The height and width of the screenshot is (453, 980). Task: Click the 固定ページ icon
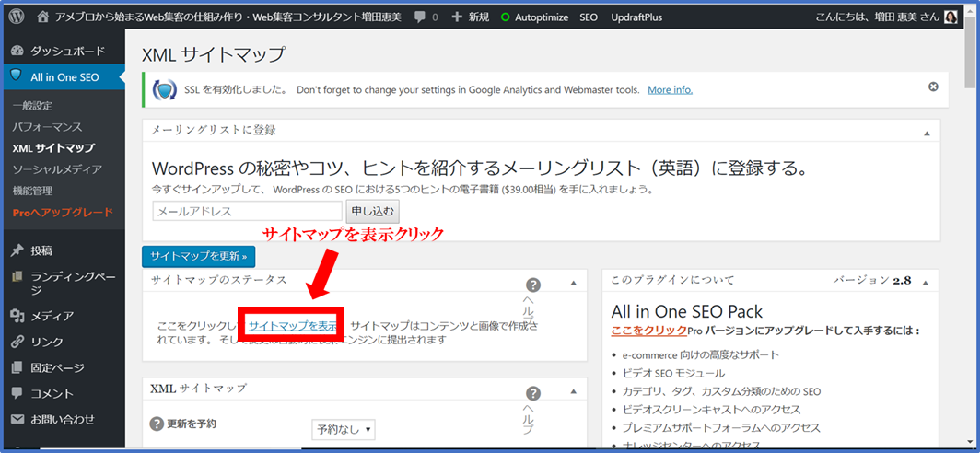click(x=17, y=367)
